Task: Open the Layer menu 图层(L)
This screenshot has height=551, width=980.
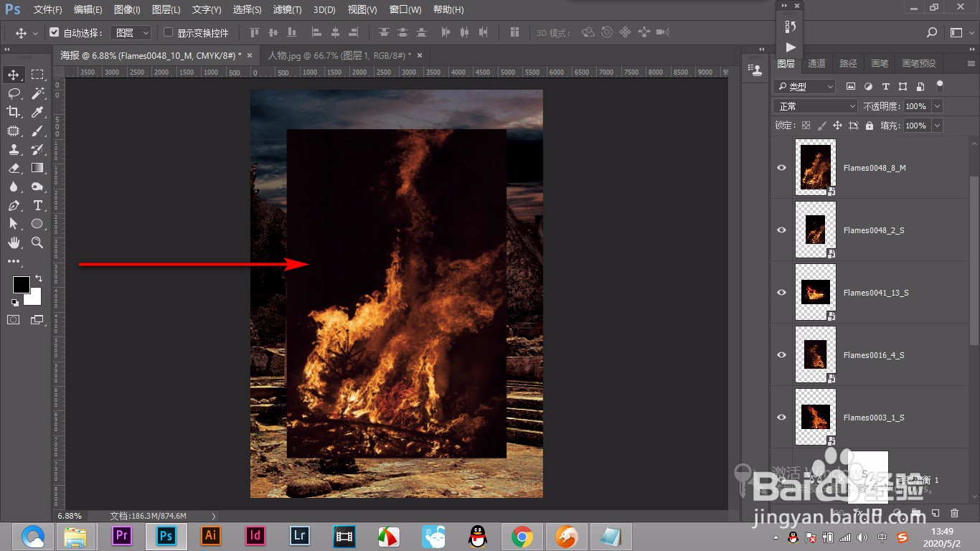Action: (x=166, y=10)
